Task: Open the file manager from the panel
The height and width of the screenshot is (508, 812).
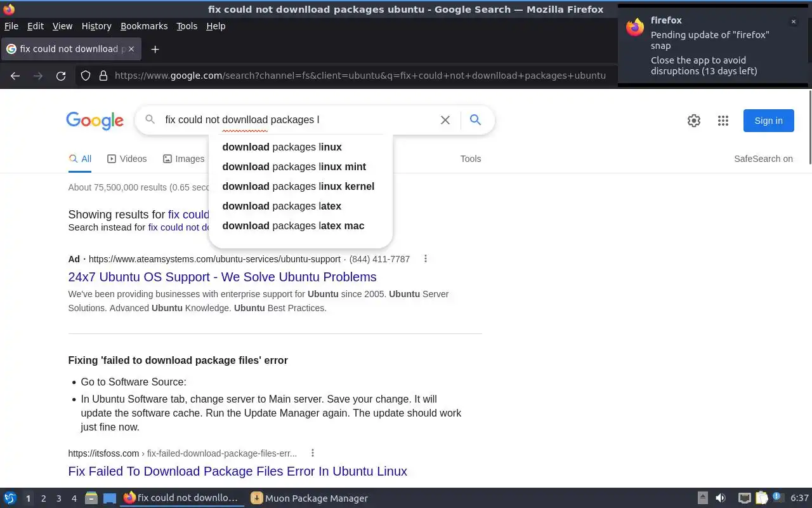Action: (91, 498)
